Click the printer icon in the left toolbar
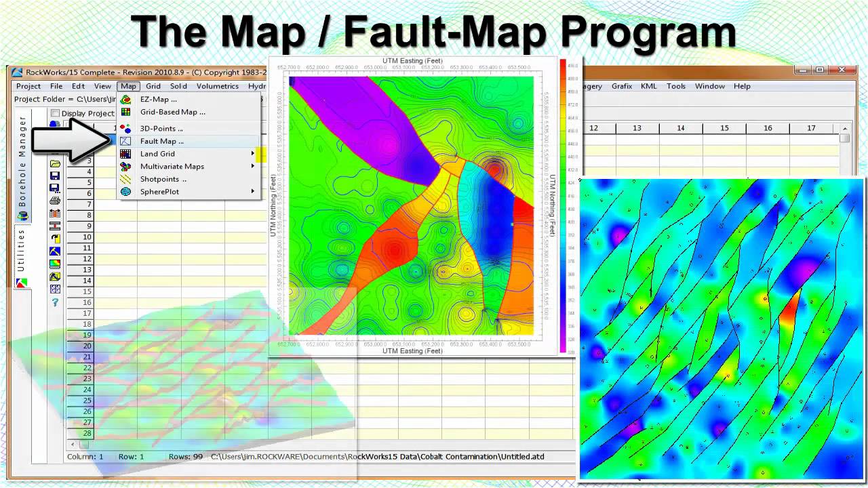Viewport: 868px width, 488px height. click(55, 201)
